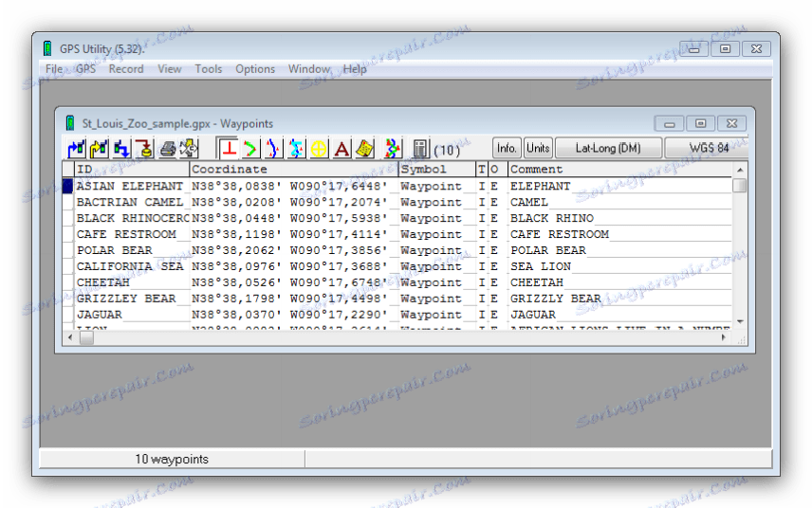Click the yellow notepad notes icon
Screen dimensions: 812x508
click(364, 149)
